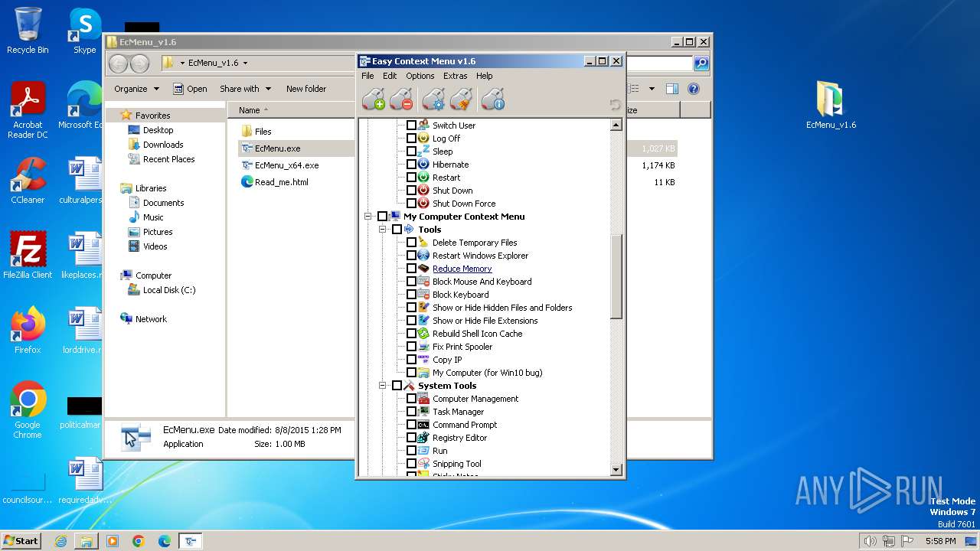The height and width of the screenshot is (551, 980).
Task: Open the Help menu
Action: 484,76
